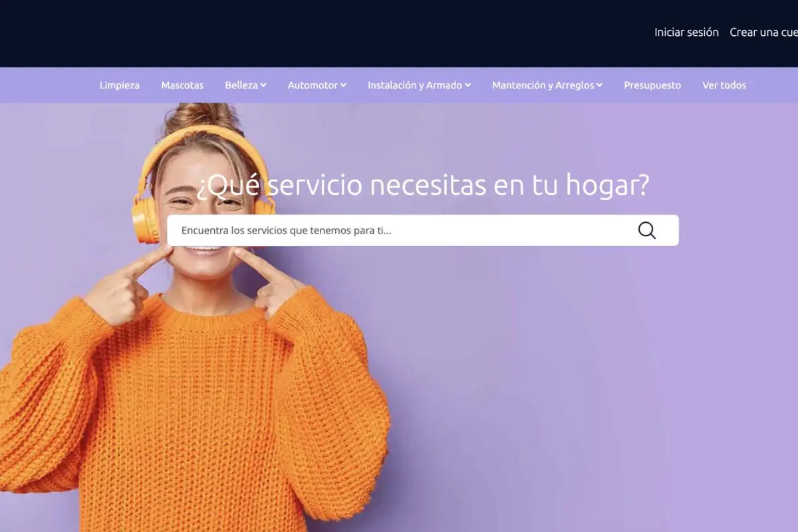
Task: Open Mascotas from the navigation bar
Action: point(182,85)
